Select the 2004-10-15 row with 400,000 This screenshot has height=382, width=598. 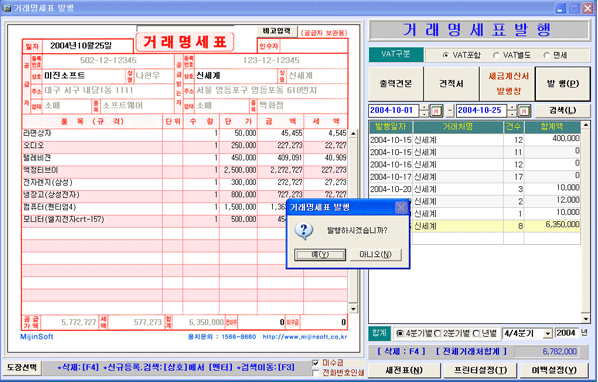click(x=474, y=140)
